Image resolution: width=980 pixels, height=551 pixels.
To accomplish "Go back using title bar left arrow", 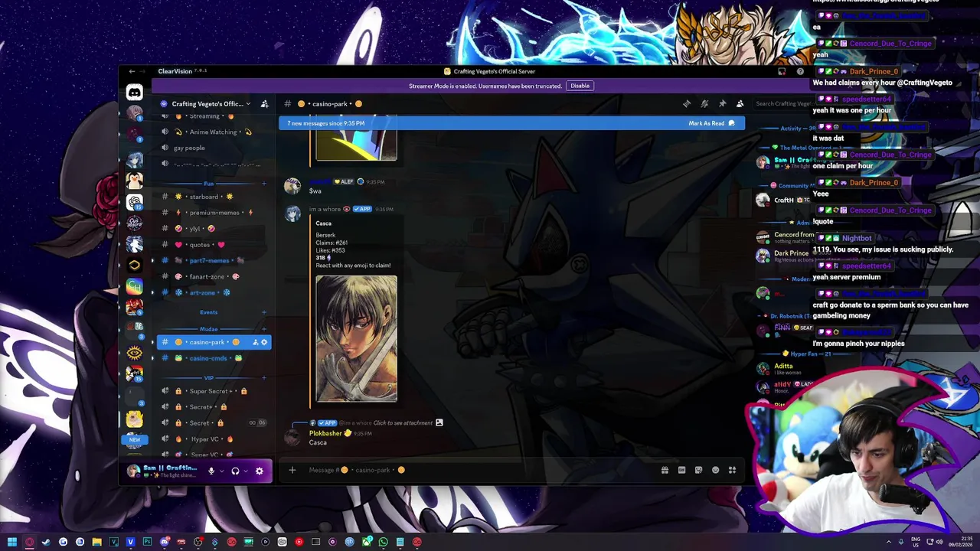I will [132, 71].
